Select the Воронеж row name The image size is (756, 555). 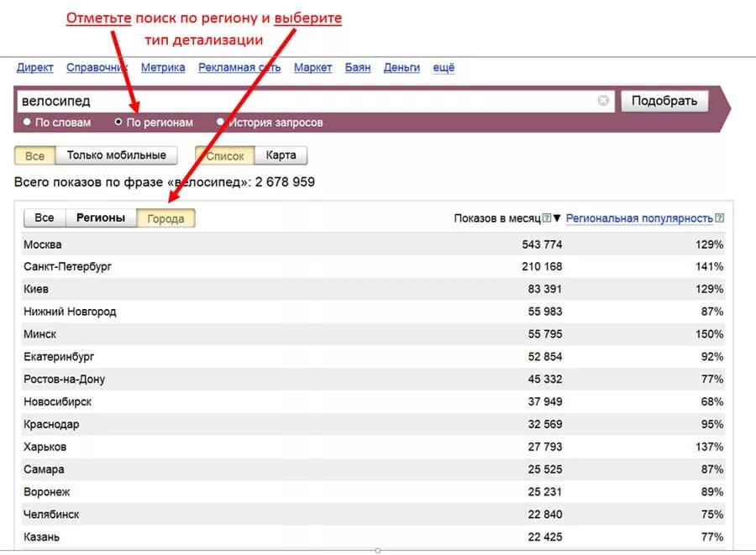(x=47, y=492)
